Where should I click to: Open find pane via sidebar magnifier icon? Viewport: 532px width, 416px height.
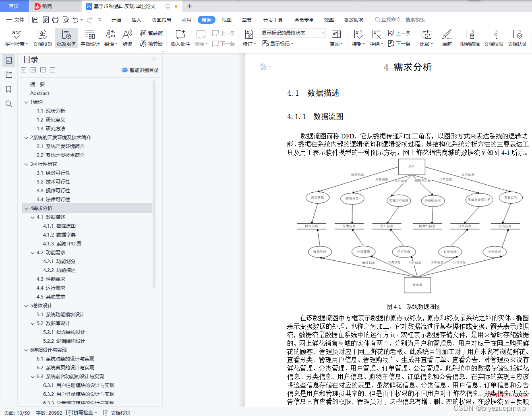[9, 104]
